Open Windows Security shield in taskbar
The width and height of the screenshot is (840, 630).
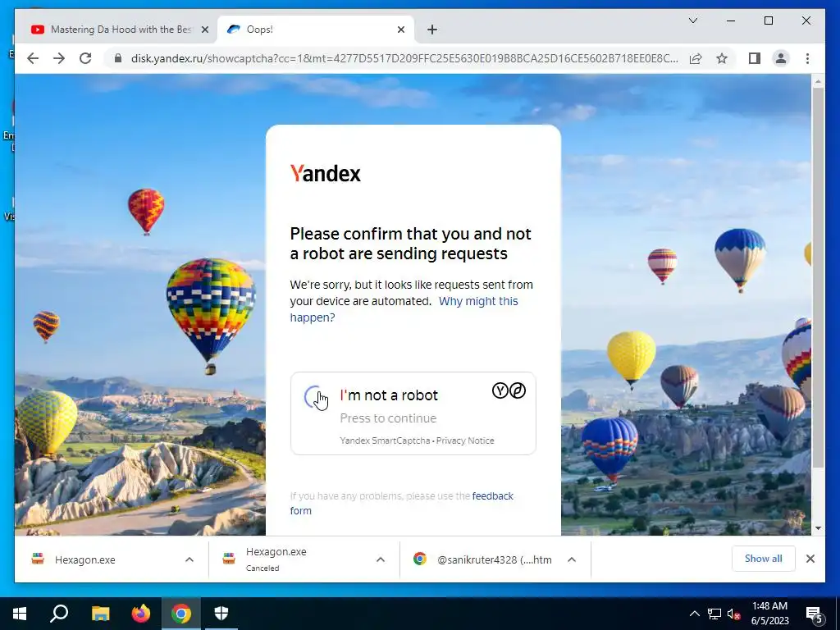pyautogui.click(x=221, y=614)
